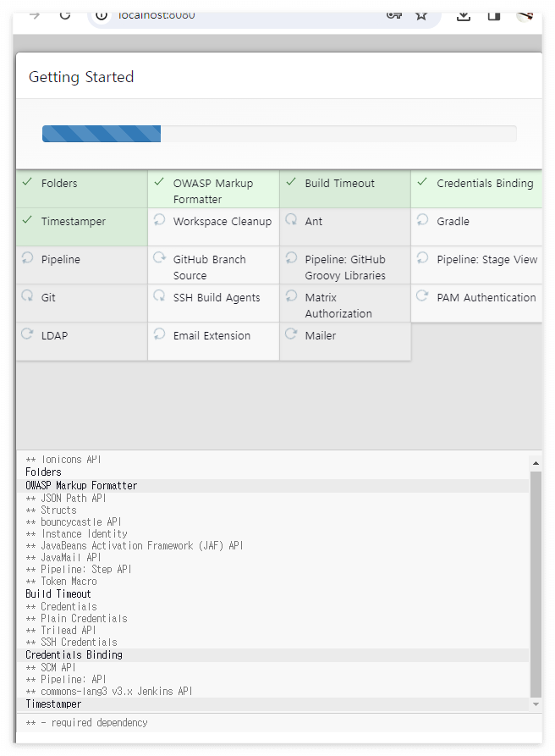Click the pending icon beside GitHub Branch Source
Image resolution: width=555 pixels, height=756 pixels.
click(159, 258)
